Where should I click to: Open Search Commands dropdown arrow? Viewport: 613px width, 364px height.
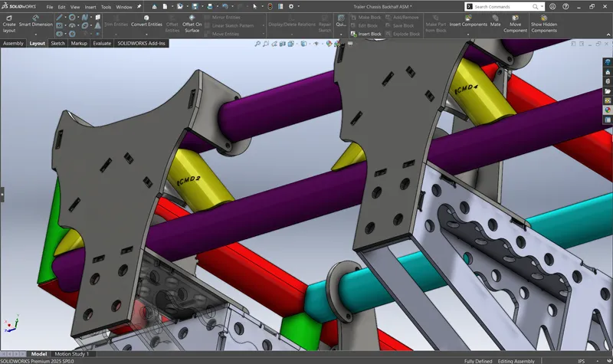tap(542, 7)
